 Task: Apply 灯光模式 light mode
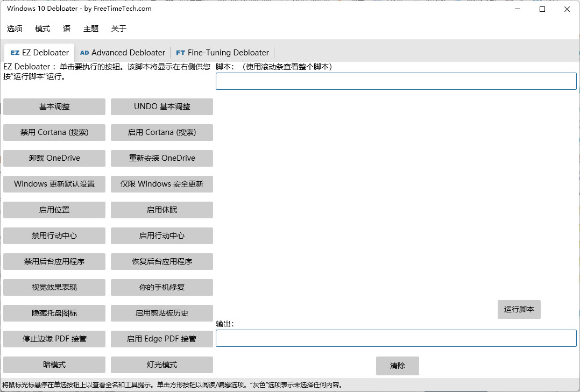162,365
